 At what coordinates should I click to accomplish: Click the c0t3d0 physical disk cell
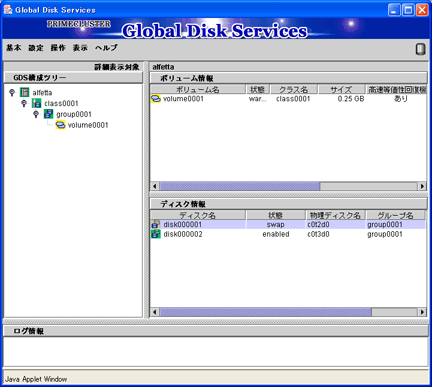[318, 234]
